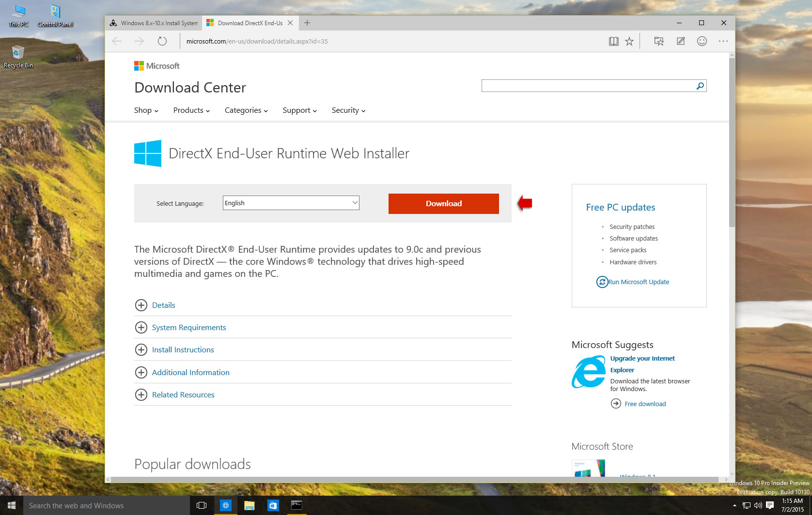Open the Store app from taskbar
Image resolution: width=812 pixels, height=515 pixels.
[x=273, y=505]
